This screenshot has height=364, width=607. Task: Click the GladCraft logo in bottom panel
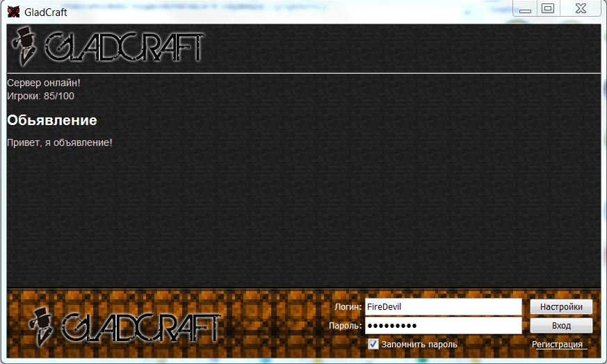pyautogui.click(x=124, y=327)
